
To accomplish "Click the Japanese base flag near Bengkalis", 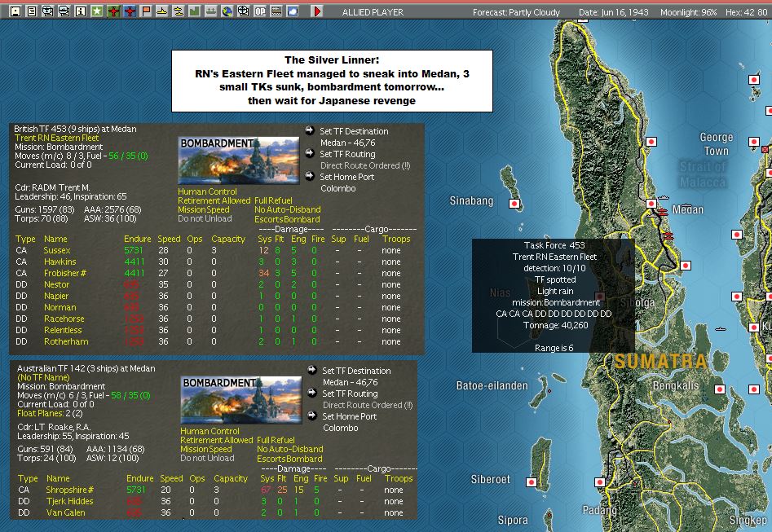I will 720,389.
